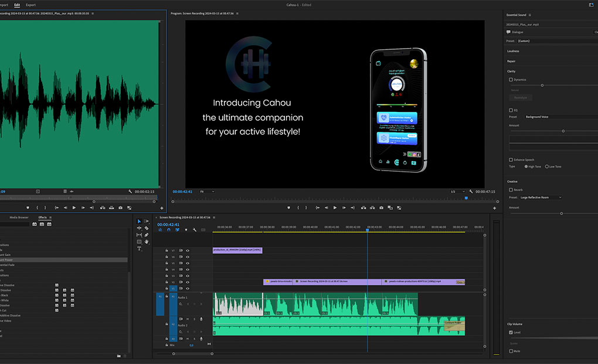Step back one frame in Program monitor
Screen dimensions: 598x364
(326, 207)
